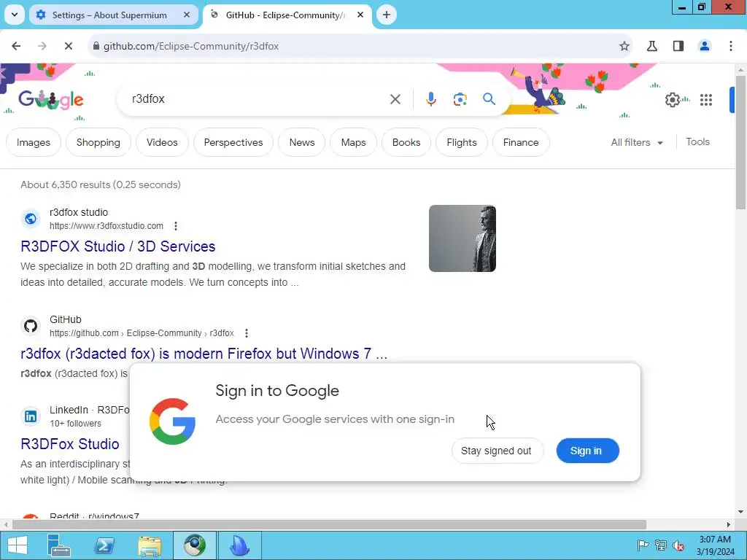Filter results by Maps
This screenshot has width=747, height=560.
[354, 142]
